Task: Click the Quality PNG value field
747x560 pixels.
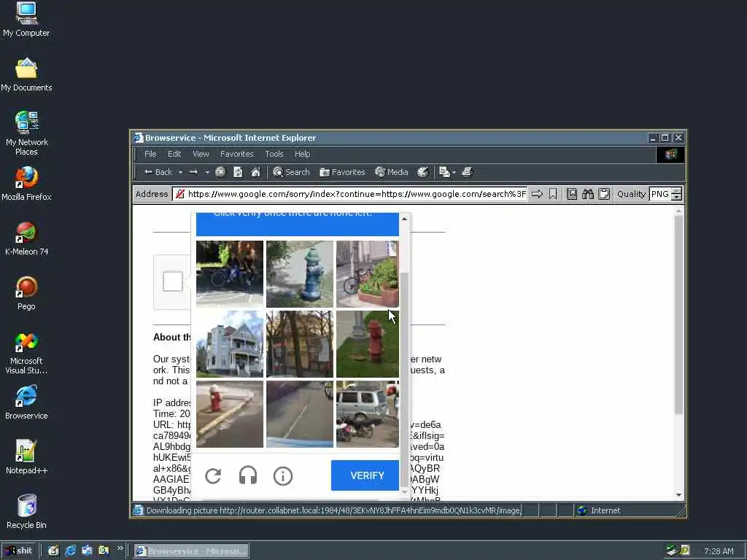Action: [659, 194]
